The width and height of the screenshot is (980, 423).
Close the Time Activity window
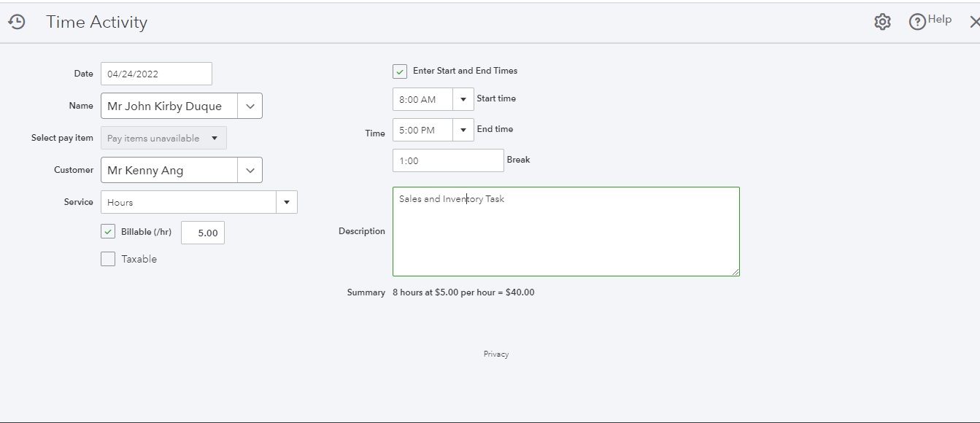pos(973,22)
